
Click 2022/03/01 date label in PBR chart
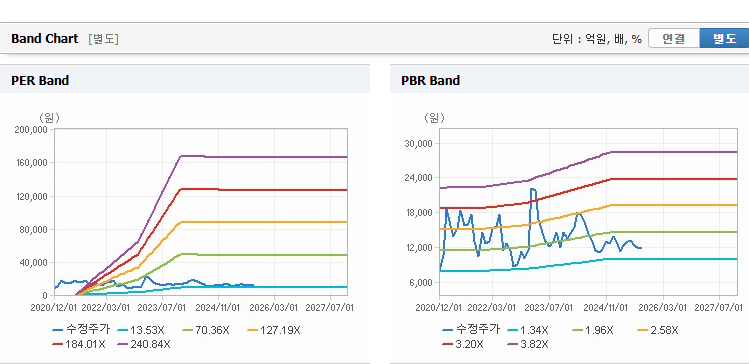point(492,307)
